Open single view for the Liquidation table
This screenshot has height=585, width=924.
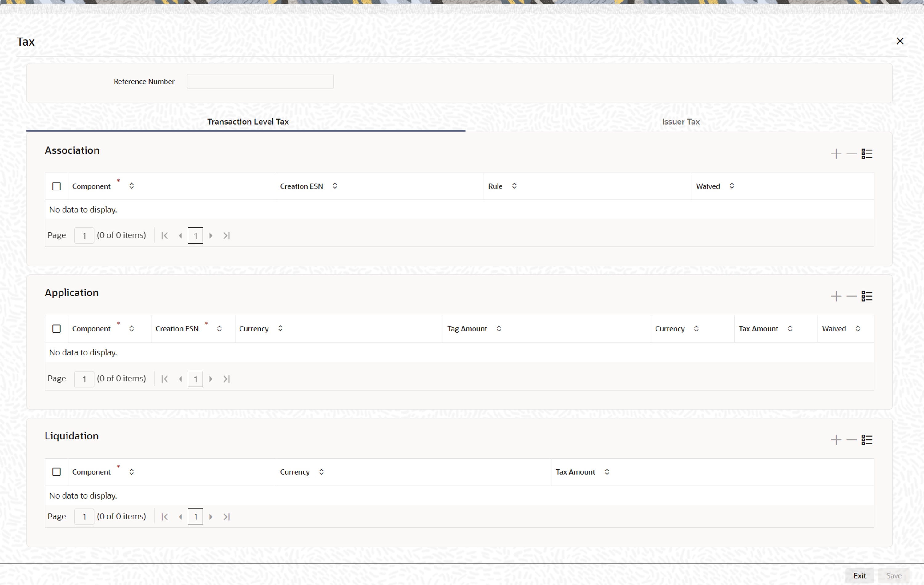tap(866, 440)
